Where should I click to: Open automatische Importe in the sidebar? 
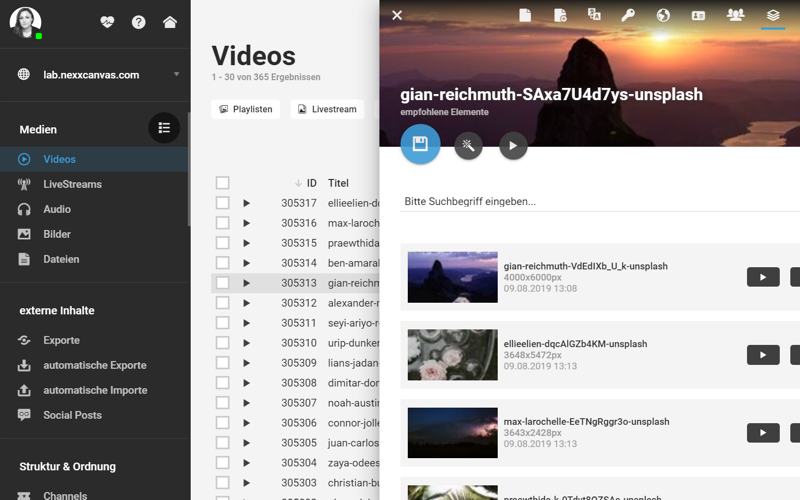click(95, 390)
